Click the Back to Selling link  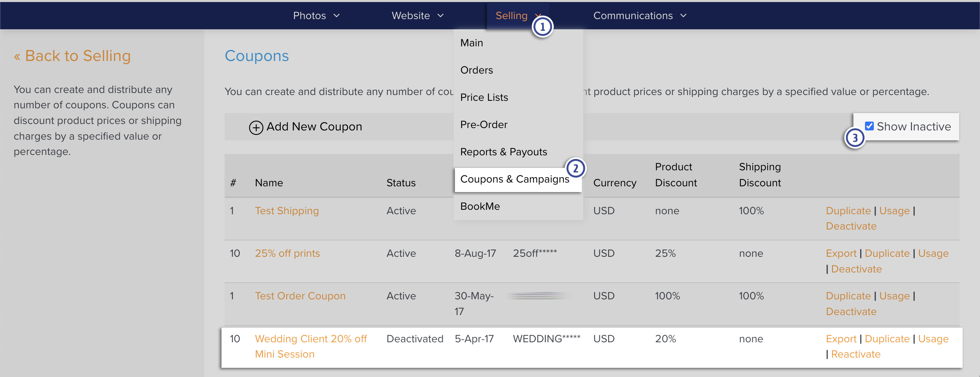72,56
